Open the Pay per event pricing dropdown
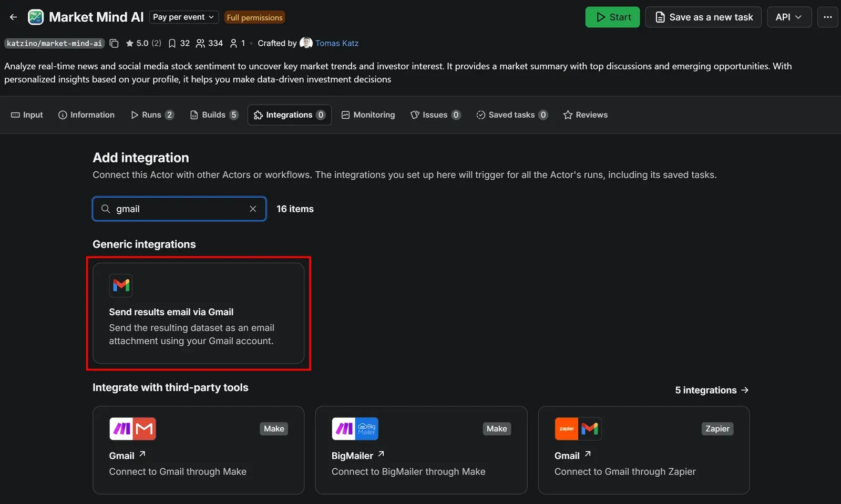 184,17
